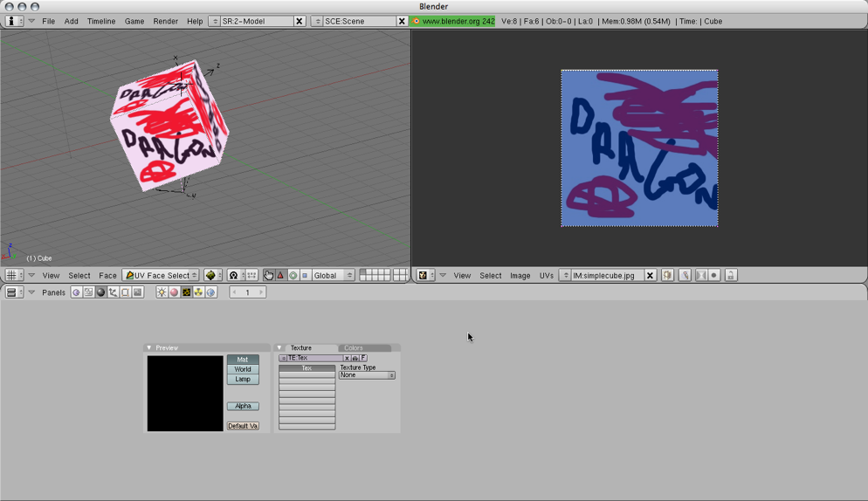Click the Shading context sphere icon
The height and width of the screenshot is (501, 868).
[x=100, y=292]
